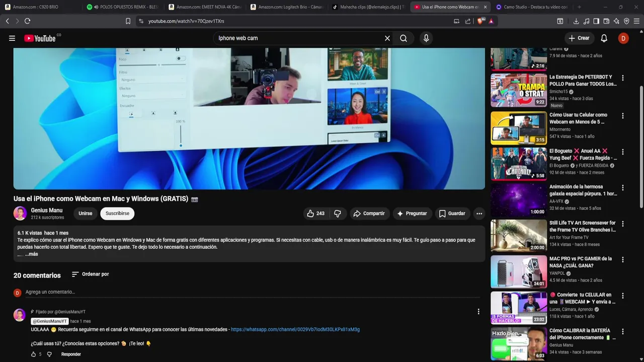This screenshot has width=644, height=362.
Task: Click the magnifier search button
Action: point(404,38)
